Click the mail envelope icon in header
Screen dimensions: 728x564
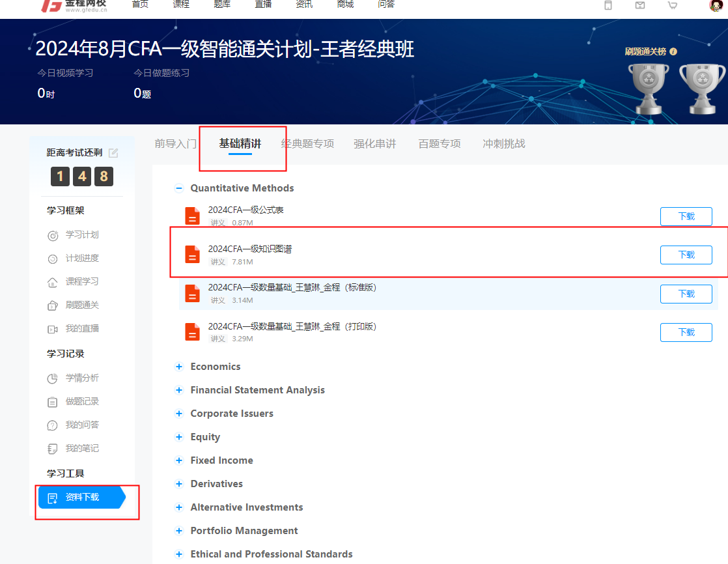[640, 5]
